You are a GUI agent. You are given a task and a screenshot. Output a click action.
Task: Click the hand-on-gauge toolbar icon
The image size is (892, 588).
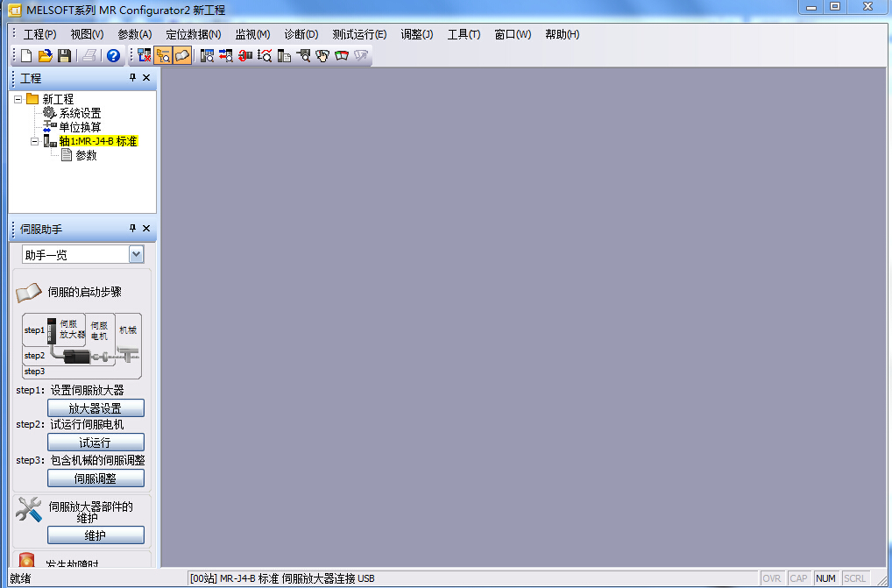point(322,56)
